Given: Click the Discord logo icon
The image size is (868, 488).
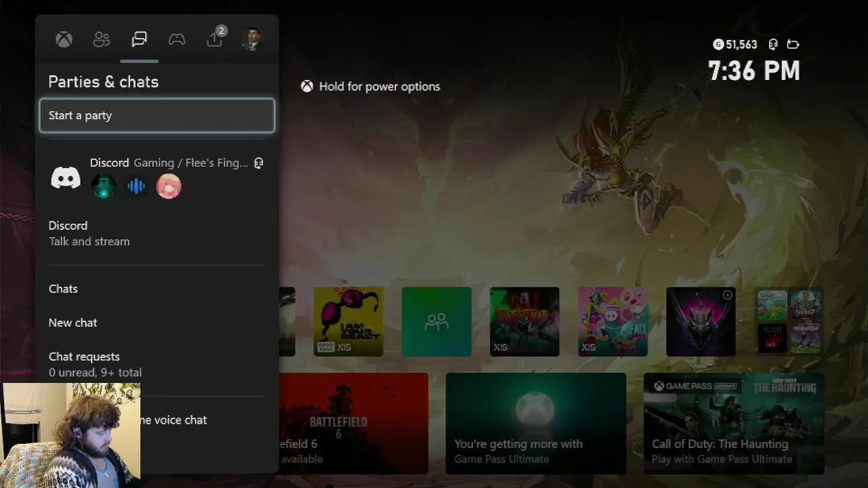Looking at the screenshot, I should click(66, 178).
